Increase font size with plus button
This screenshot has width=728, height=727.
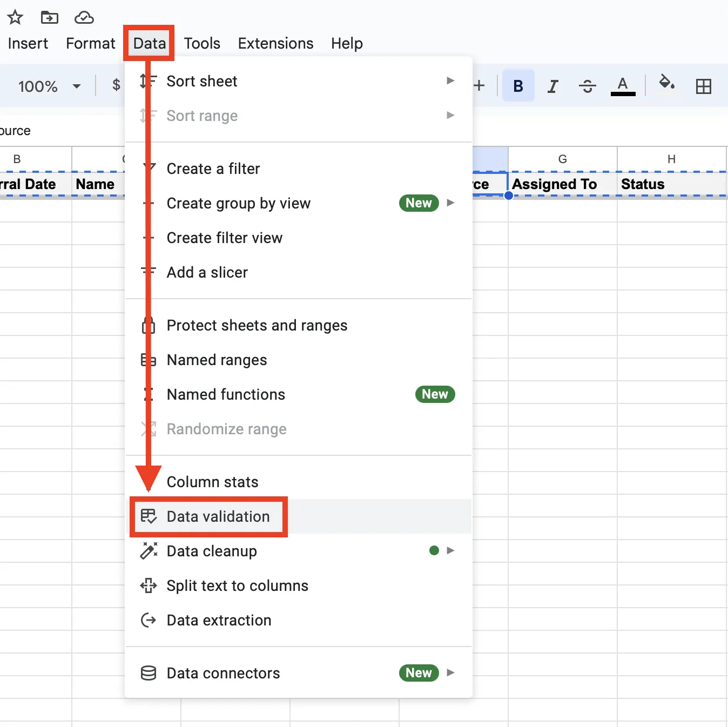(479, 85)
